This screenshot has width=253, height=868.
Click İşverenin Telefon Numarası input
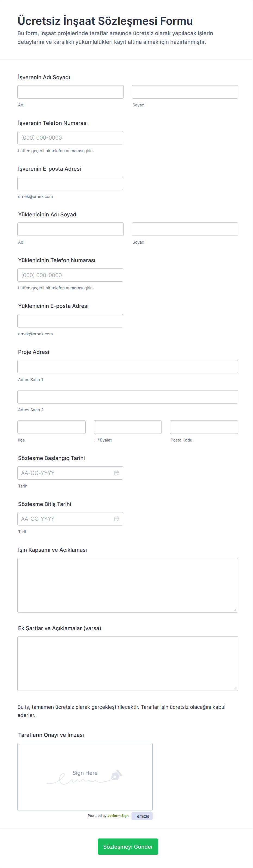[x=70, y=138]
